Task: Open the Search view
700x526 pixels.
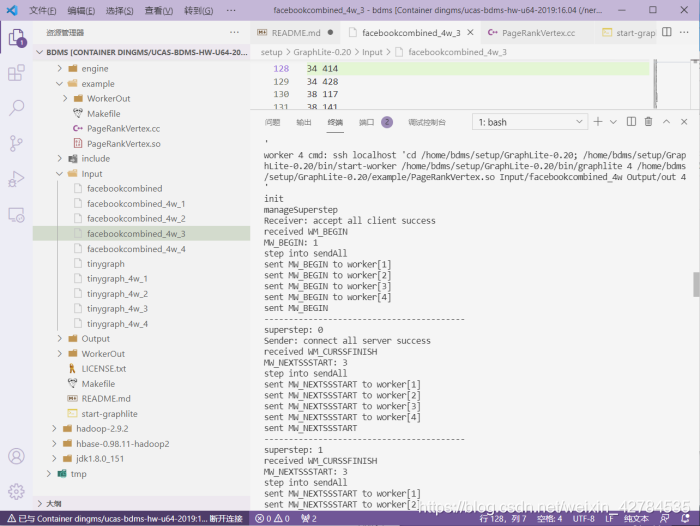Action: 17,108
